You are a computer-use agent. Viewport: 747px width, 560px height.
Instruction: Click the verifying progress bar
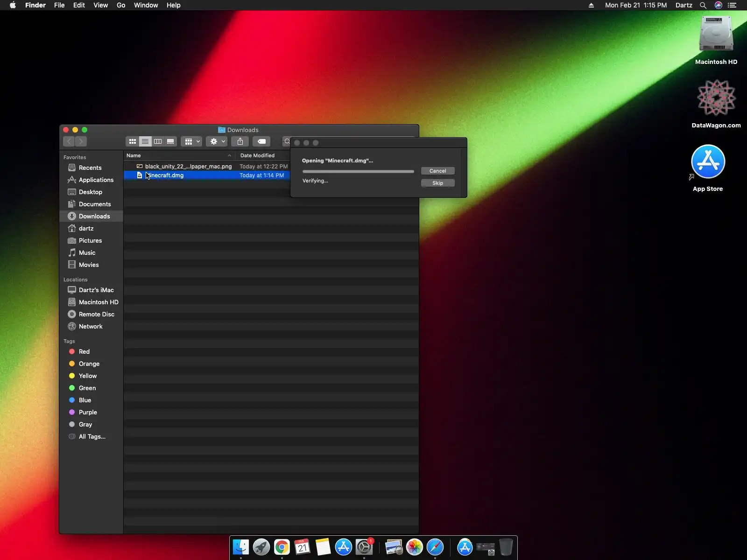[x=358, y=171]
